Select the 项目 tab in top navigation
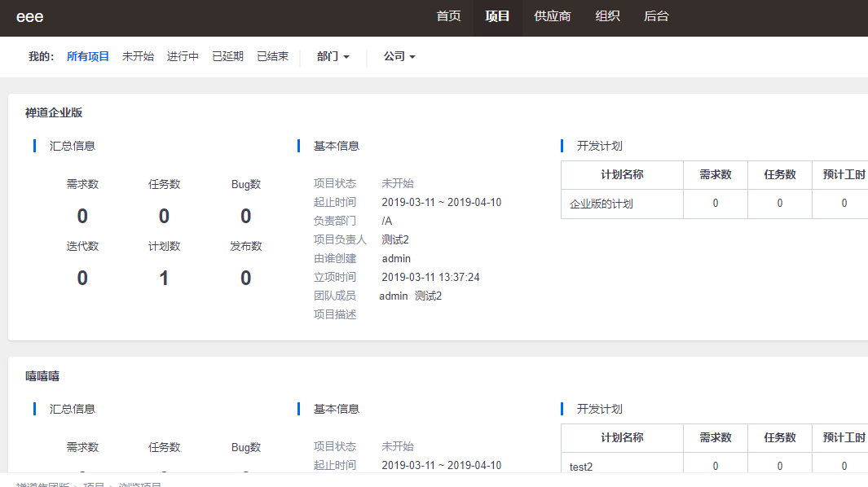 (497, 16)
